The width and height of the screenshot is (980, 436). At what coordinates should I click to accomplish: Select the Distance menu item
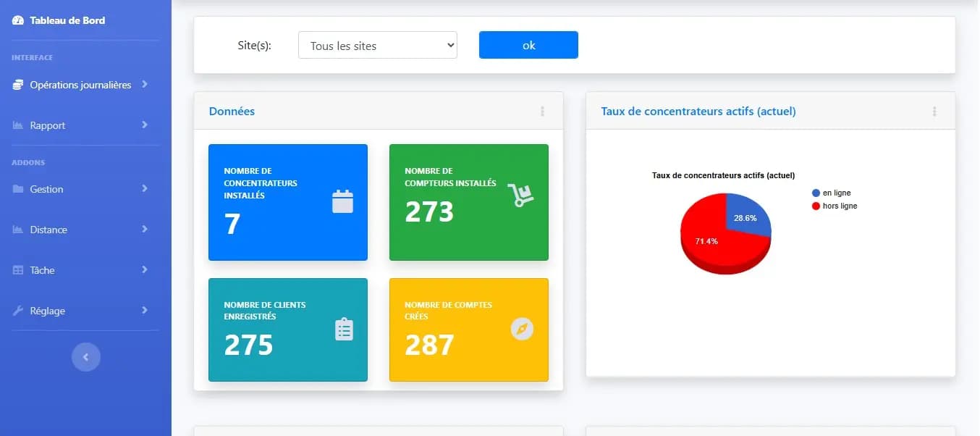coord(85,230)
